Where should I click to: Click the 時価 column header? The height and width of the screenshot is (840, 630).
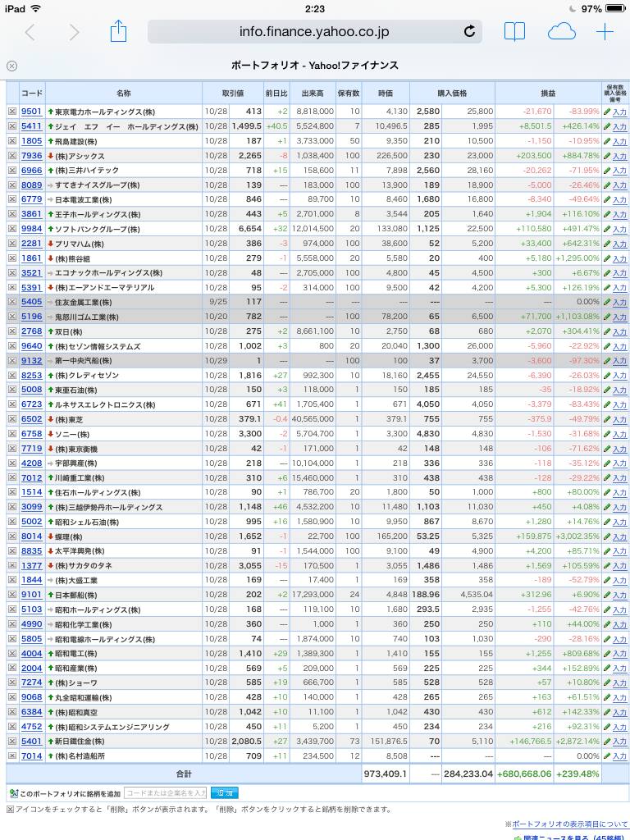tap(386, 94)
